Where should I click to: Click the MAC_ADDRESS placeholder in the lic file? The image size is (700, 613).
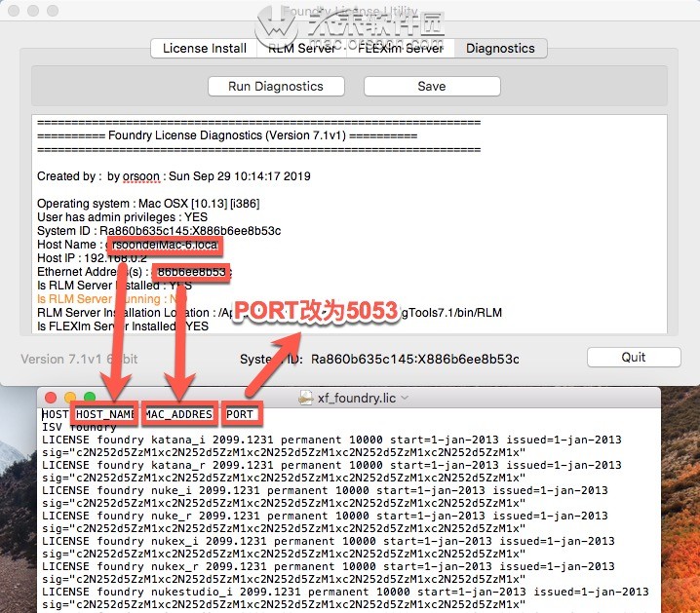179,414
